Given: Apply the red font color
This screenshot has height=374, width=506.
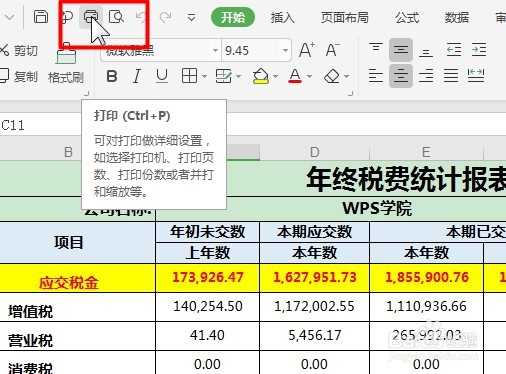Looking at the screenshot, I should click(295, 76).
